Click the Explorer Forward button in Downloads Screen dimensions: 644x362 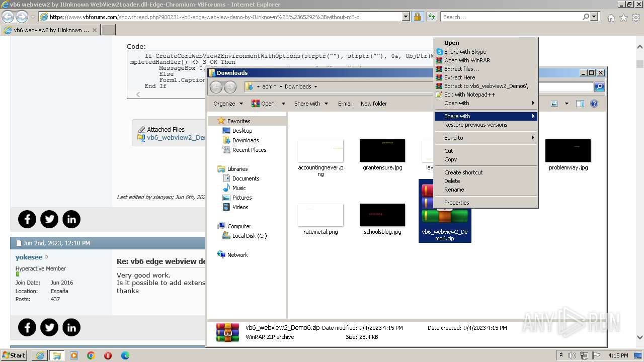coord(230,86)
